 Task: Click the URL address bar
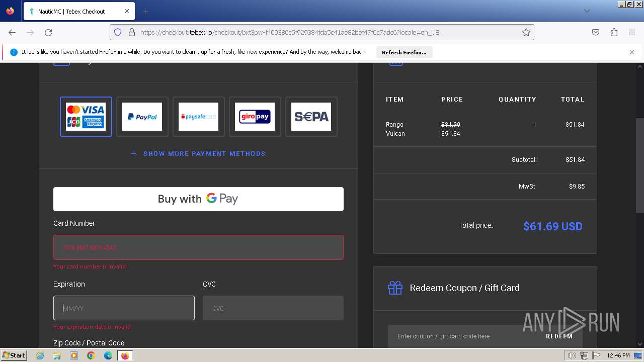pos(322,32)
